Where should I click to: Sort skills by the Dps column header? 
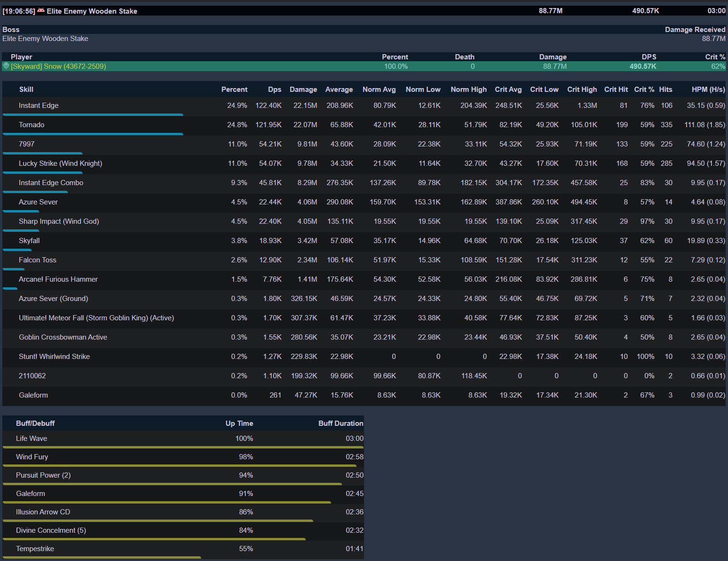275,89
